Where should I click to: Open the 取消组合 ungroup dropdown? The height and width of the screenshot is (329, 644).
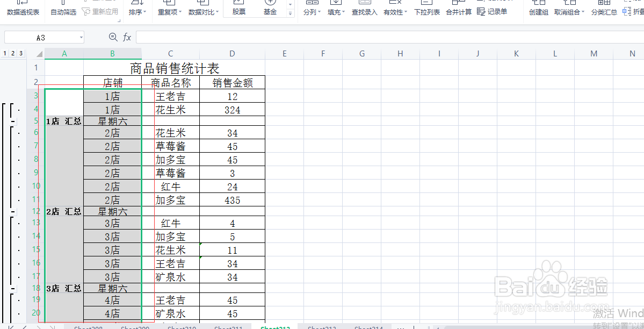(x=569, y=9)
